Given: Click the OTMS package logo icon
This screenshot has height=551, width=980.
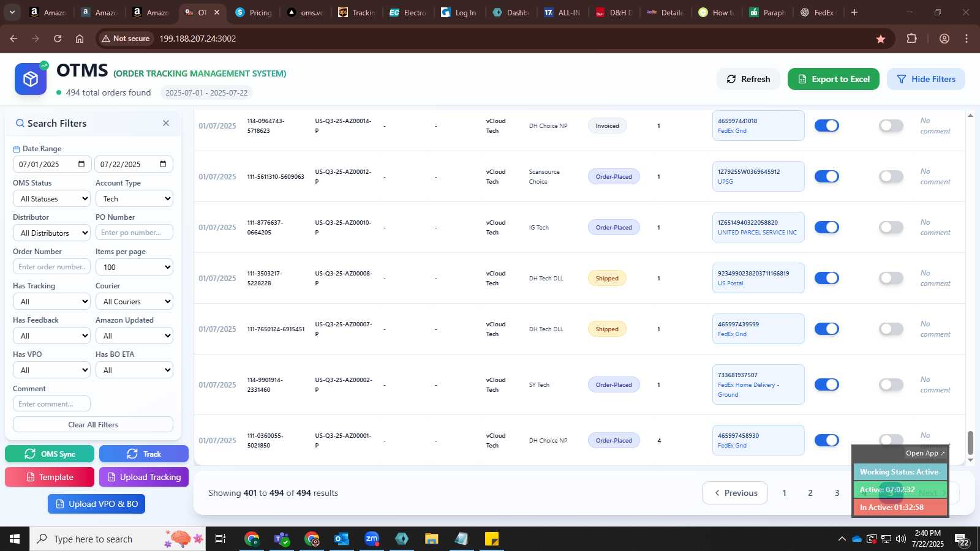Looking at the screenshot, I should (x=31, y=79).
